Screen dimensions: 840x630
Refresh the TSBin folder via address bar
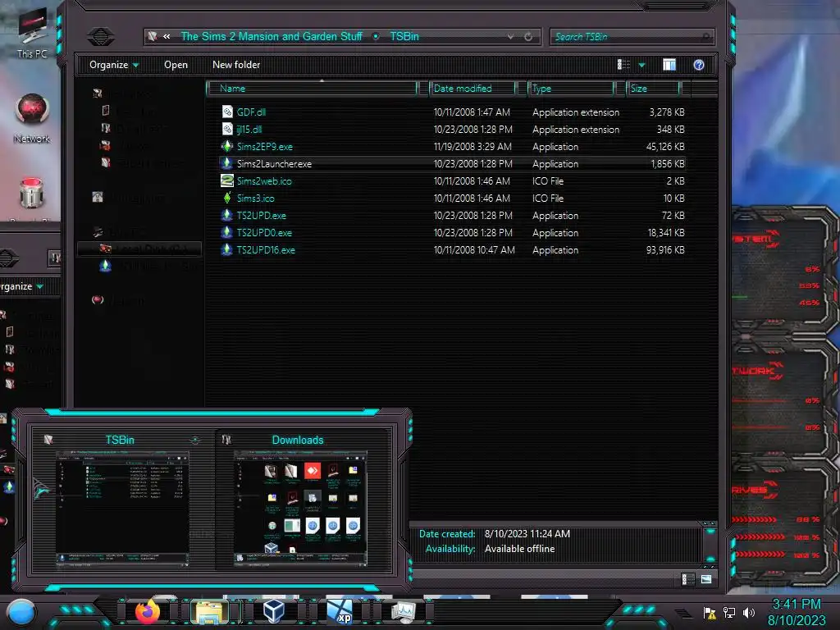[528, 36]
